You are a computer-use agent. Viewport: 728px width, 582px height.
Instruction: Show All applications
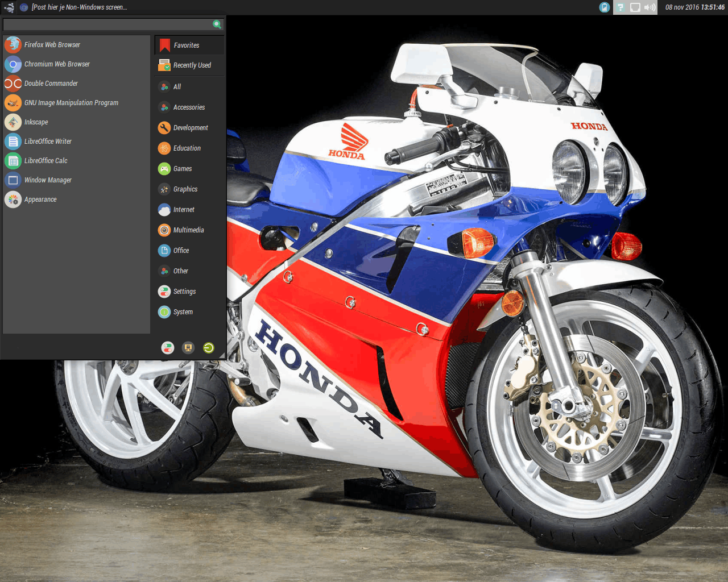point(189,87)
